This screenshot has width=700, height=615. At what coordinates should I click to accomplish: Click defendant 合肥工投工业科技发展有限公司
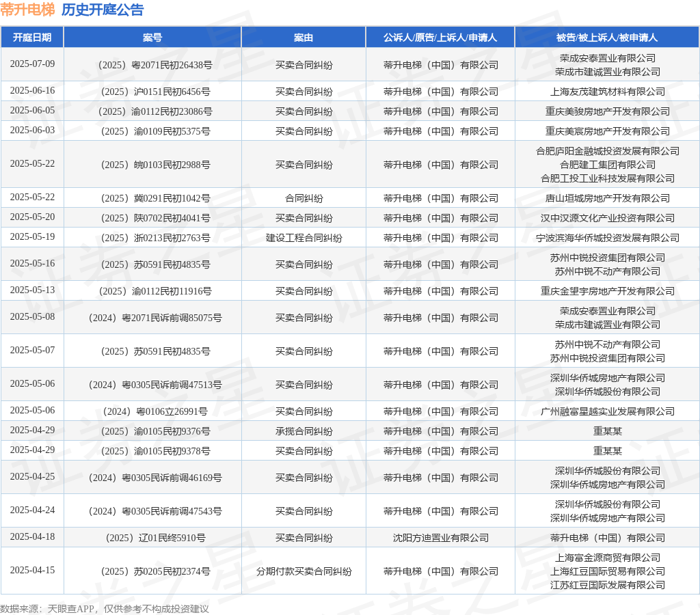click(607, 178)
